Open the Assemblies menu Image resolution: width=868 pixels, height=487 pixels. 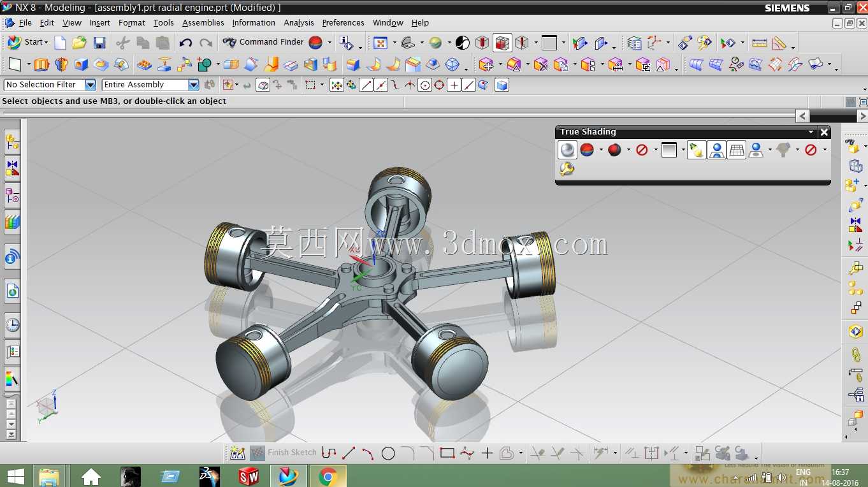[203, 23]
